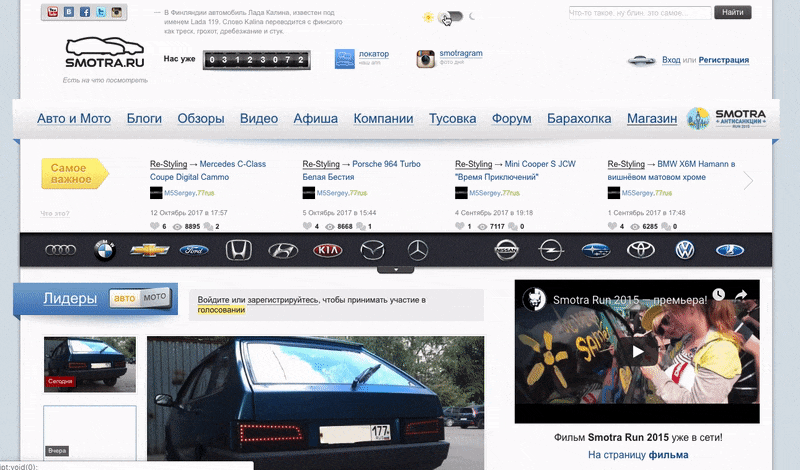Screen dimensions: 800x470
Task: Select the Hyundai brand logo
Action: click(283, 251)
